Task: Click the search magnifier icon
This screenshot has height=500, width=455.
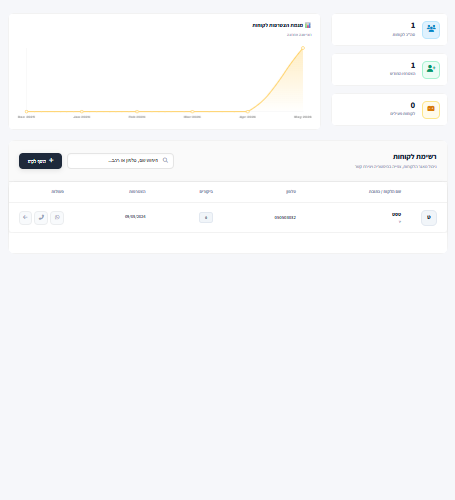Action: (x=165, y=160)
